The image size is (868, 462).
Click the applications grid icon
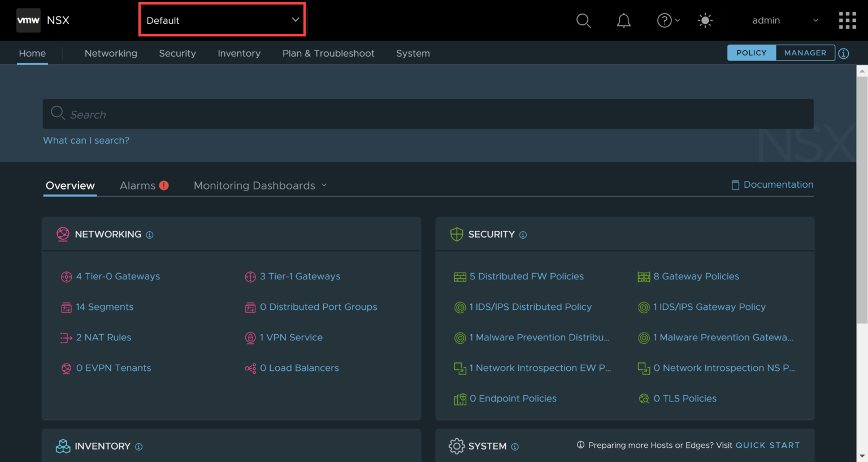point(848,20)
